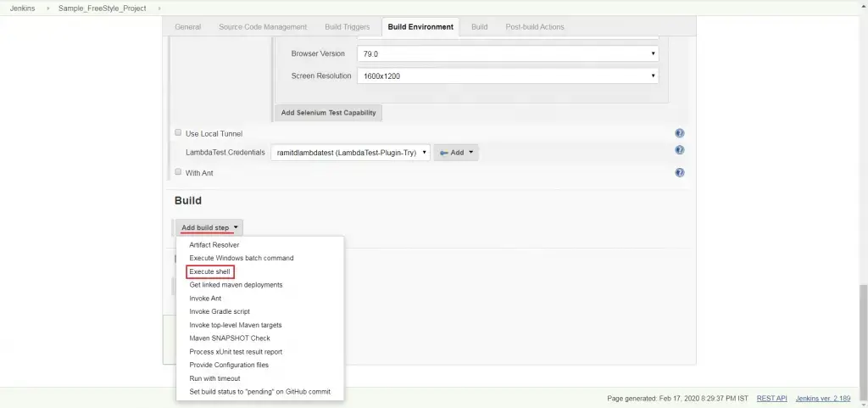Click help icon beside LambdaTest Credentials
The image size is (868, 408).
click(679, 150)
